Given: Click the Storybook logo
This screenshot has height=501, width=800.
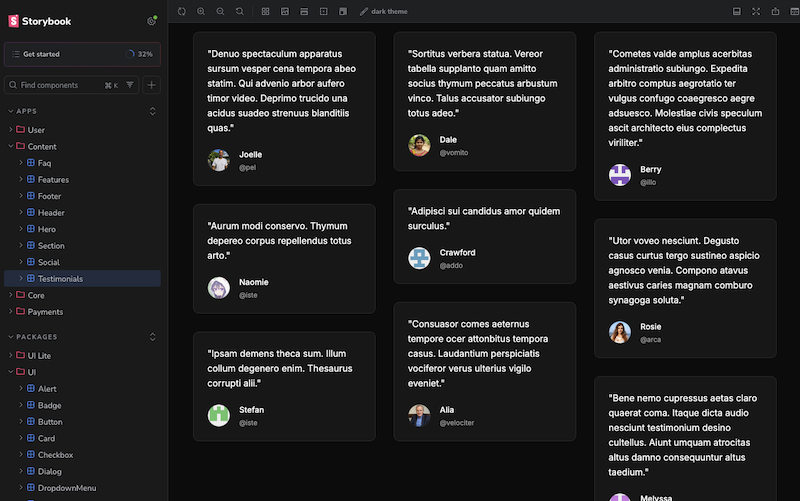Looking at the screenshot, I should [40, 21].
